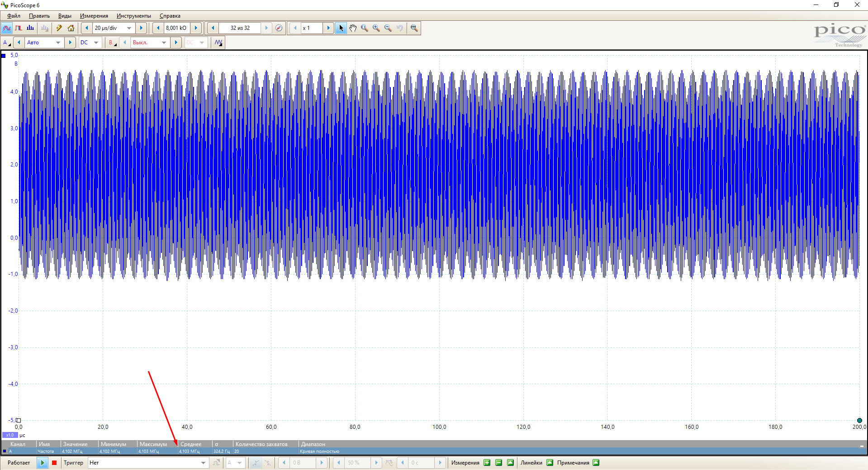Go to next buffer waveform
This screenshot has width=868, height=470.
click(x=266, y=28)
